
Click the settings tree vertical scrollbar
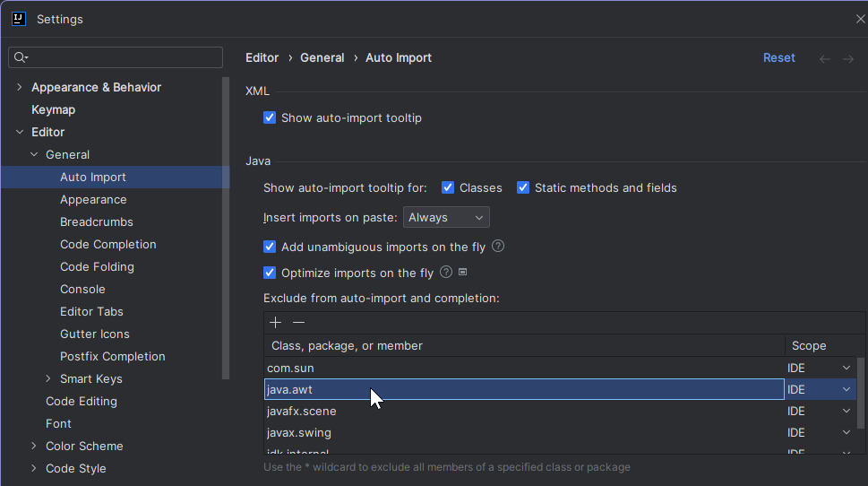coord(226,228)
